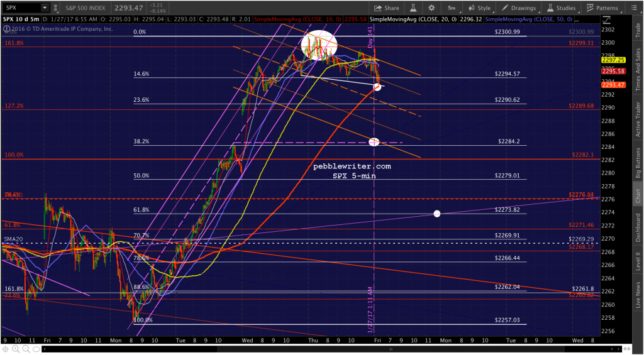Switch to Times And Sales side tab
The width and height of the screenshot is (644, 355).
coord(639,68)
